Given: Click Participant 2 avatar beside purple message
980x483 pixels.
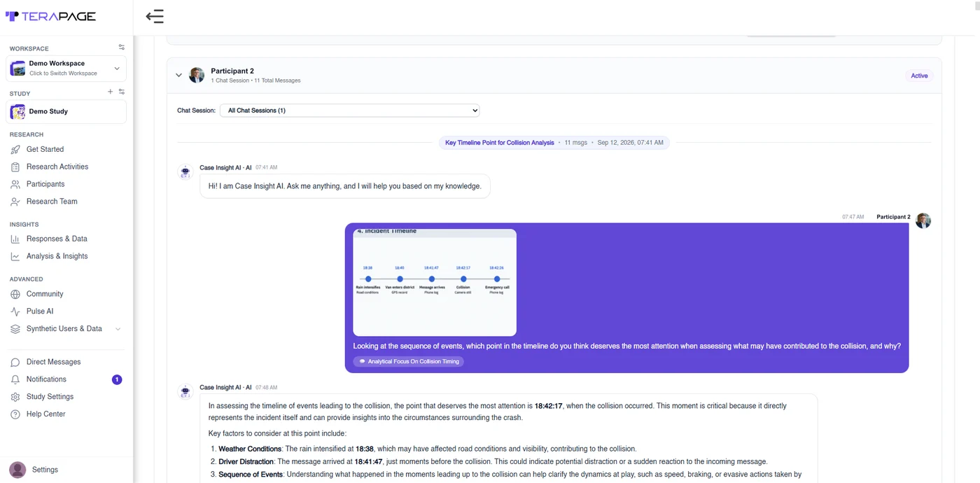Looking at the screenshot, I should tap(923, 220).
